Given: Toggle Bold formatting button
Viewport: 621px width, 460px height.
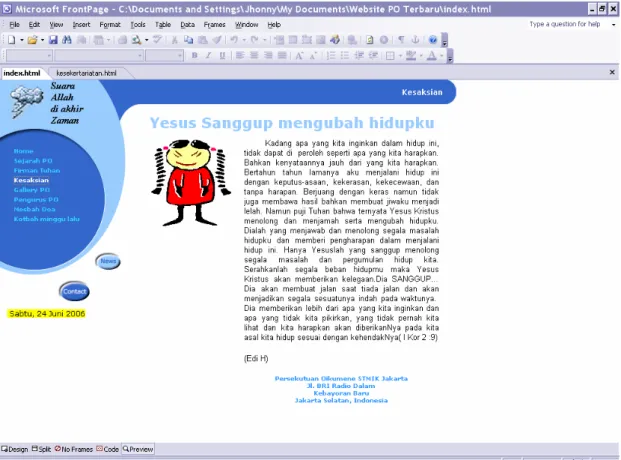Looking at the screenshot, I should click(194, 55).
